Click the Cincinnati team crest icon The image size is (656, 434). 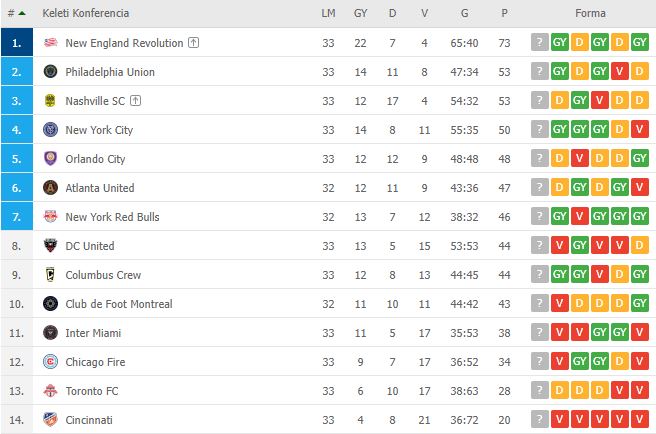pyautogui.click(x=50, y=419)
